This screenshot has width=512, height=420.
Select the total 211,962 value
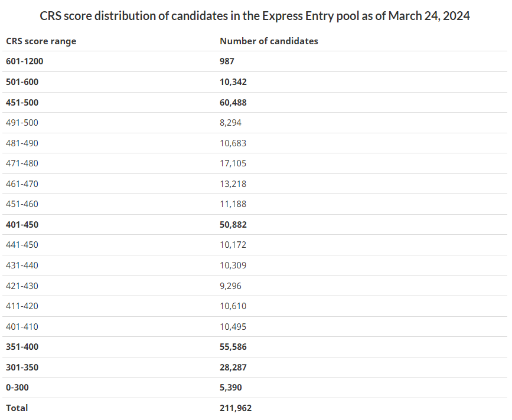click(236, 408)
